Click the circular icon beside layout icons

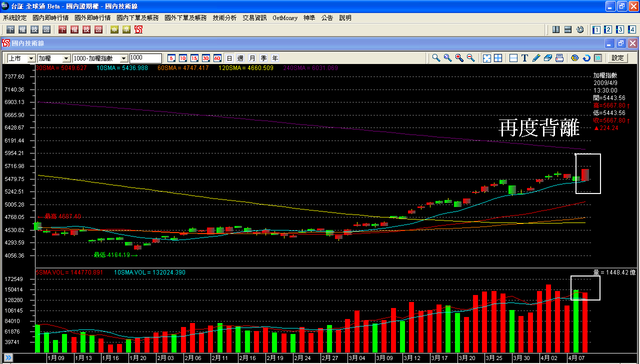pyautogui.click(x=580, y=30)
